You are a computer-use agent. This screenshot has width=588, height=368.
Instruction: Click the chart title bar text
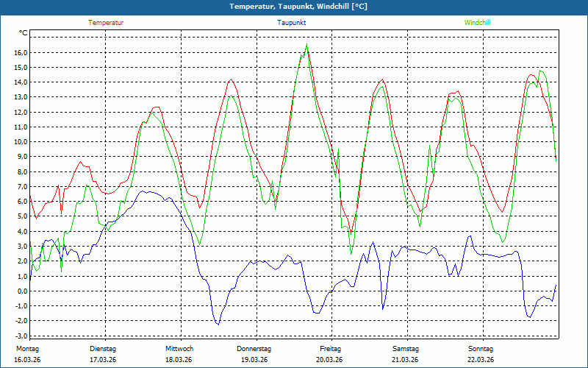(294, 7)
